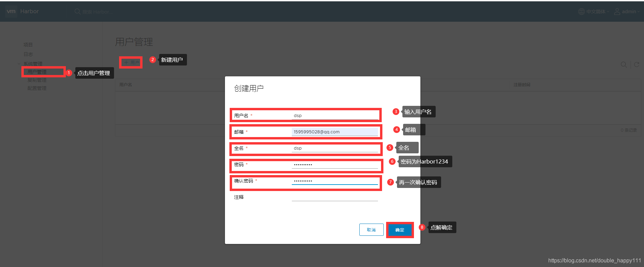Click the 0 条记录 record count text
644x267 pixels.
point(629,130)
